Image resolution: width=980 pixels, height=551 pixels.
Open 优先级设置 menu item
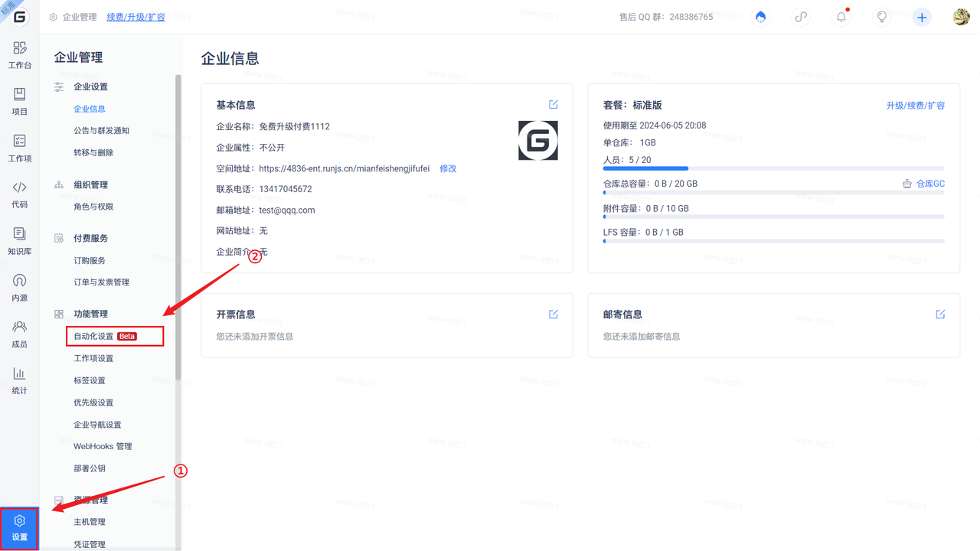point(93,403)
